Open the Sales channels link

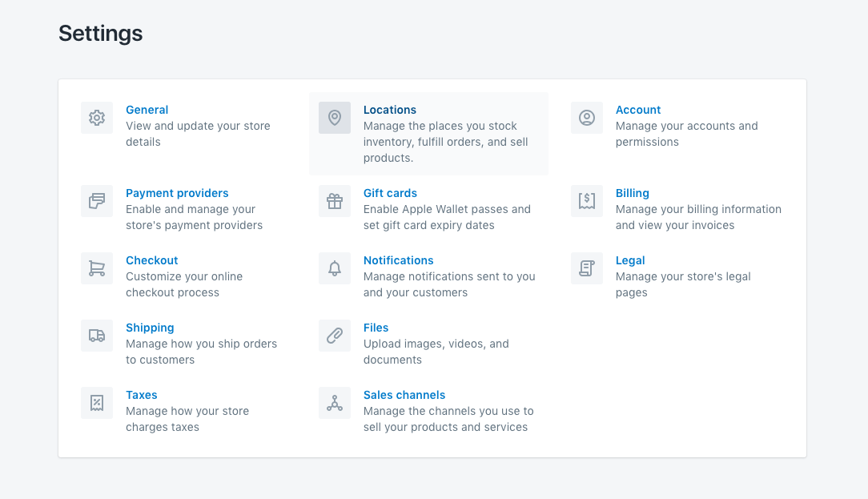click(404, 395)
